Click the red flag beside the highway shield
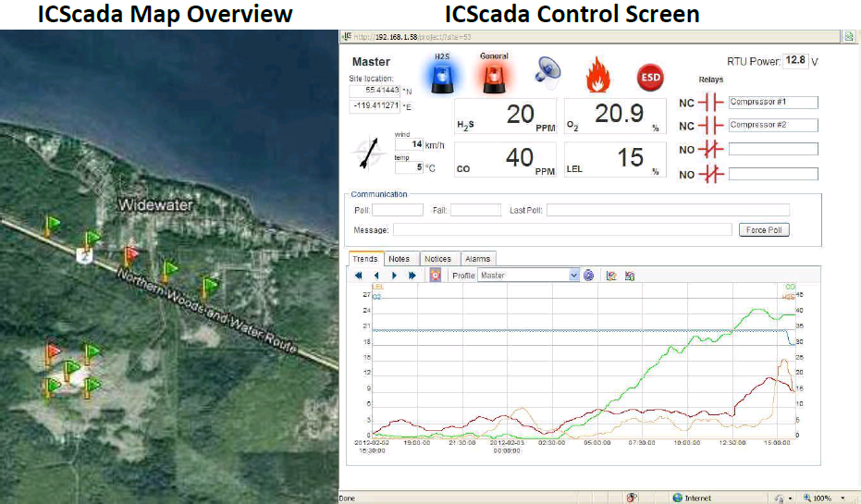This screenshot has width=861, height=504. [130, 254]
